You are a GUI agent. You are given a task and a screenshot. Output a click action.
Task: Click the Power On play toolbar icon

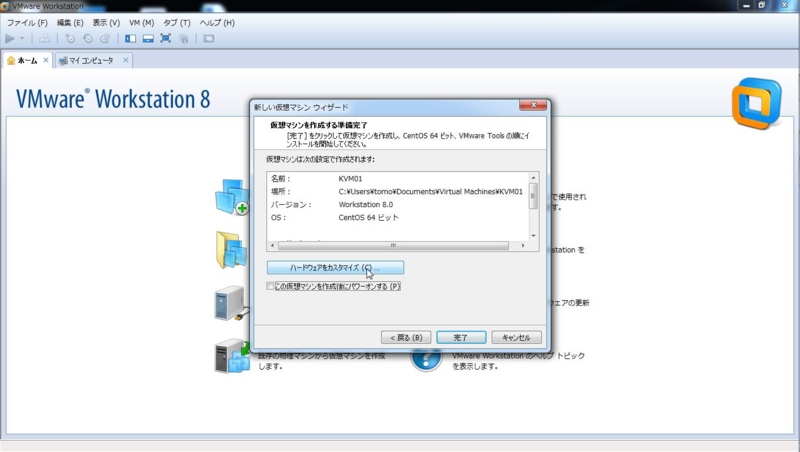point(10,38)
